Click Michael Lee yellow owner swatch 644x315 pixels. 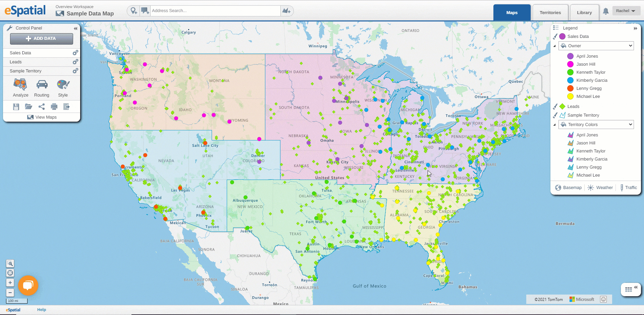click(570, 97)
